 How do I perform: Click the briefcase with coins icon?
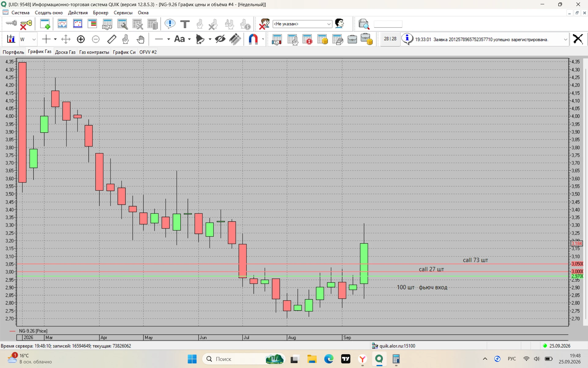pos(367,39)
